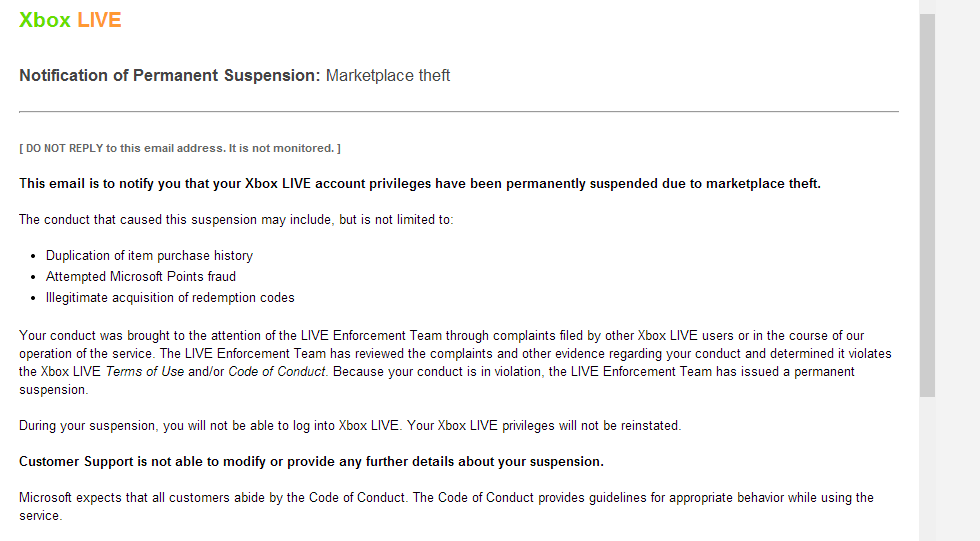980x541 pixels.
Task: Open the italic Code of Conduct link
Action: pyautogui.click(x=277, y=372)
